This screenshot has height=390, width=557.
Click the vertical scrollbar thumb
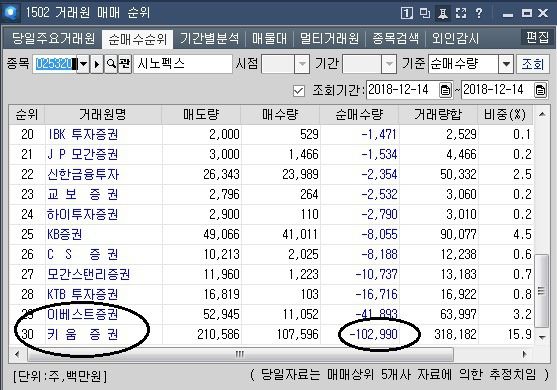541,290
